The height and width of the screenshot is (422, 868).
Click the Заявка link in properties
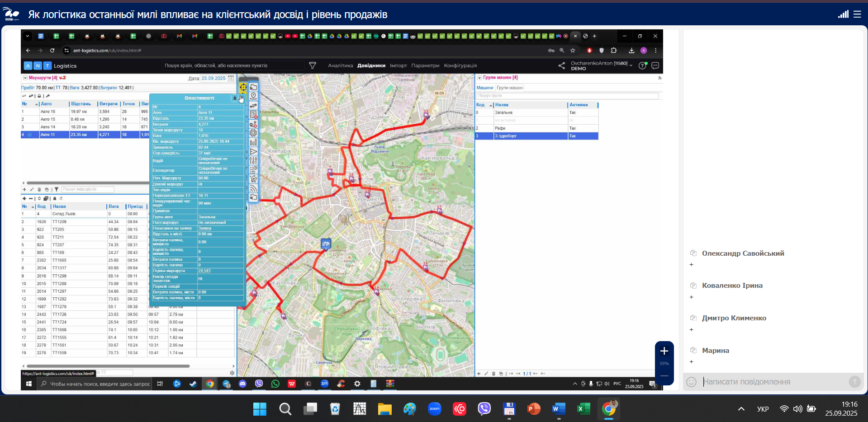coord(205,228)
